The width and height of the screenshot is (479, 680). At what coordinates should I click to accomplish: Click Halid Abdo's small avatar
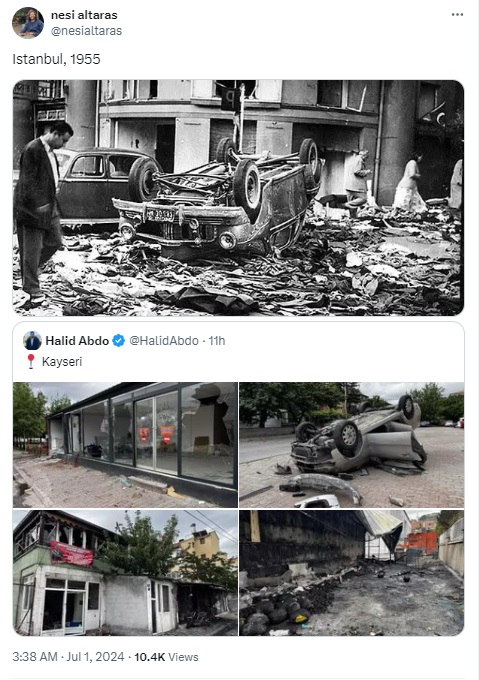pyautogui.click(x=32, y=340)
